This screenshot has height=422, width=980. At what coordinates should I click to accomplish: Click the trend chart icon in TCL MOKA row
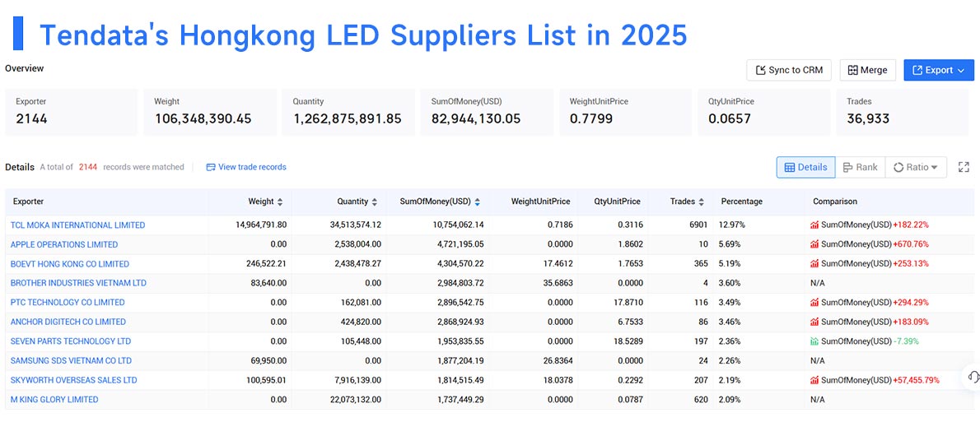(814, 225)
